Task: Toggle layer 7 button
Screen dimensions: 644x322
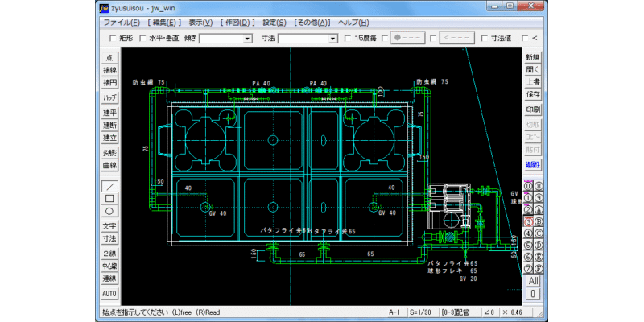Action: (529, 269)
